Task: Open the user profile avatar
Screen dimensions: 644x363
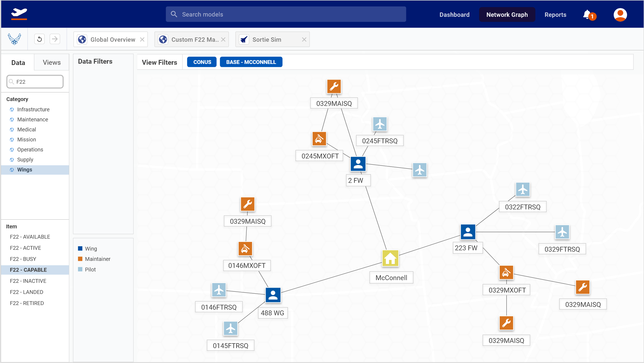Action: pyautogui.click(x=620, y=15)
